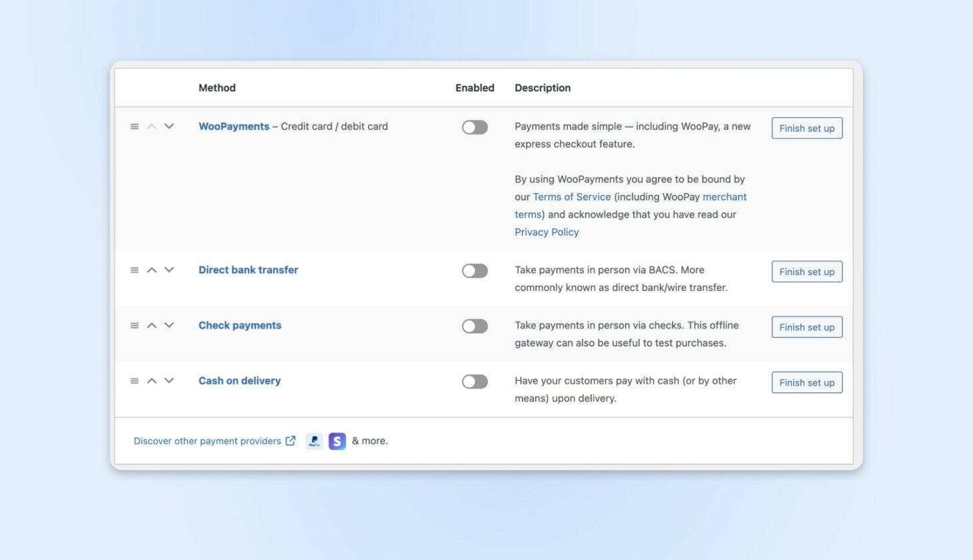
Task: Toggle Cash on delivery on
Action: [475, 381]
